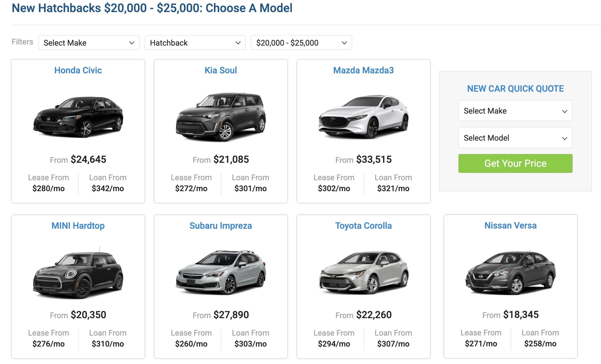Viewport: 601px width, 364px height.
Task: Click Nissan Versa lease price $271/mo
Action: tap(481, 344)
